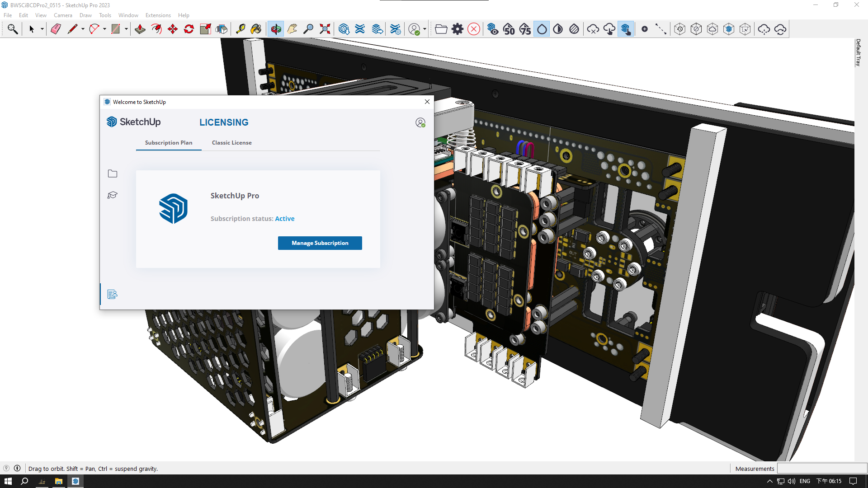Toggle the outline droplet mode
The width and height of the screenshot is (868, 488).
point(542,29)
